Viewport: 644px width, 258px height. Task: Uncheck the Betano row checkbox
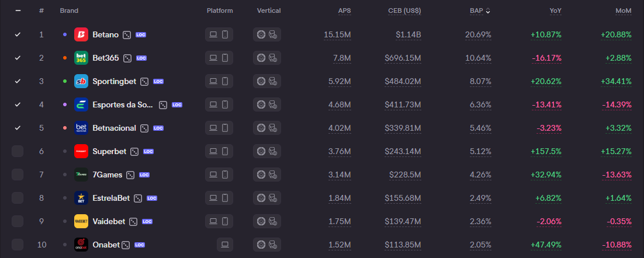(18, 34)
